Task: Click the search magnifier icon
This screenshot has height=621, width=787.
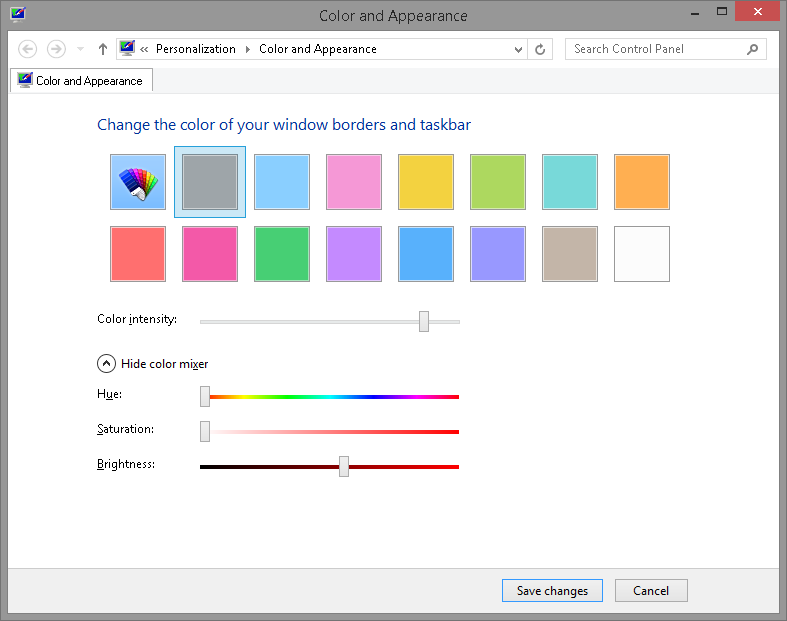Action: (x=752, y=49)
